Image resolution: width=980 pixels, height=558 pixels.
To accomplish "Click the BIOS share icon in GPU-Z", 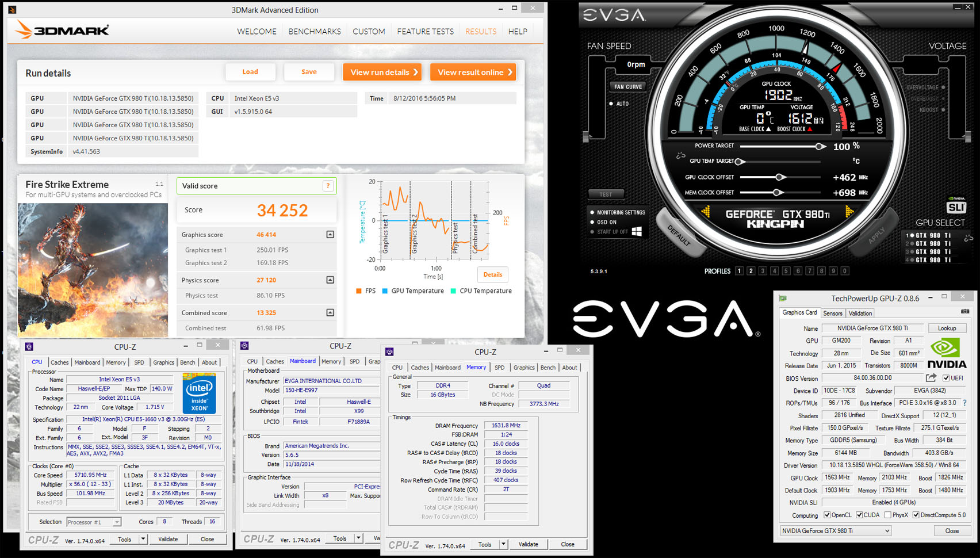I will (931, 378).
